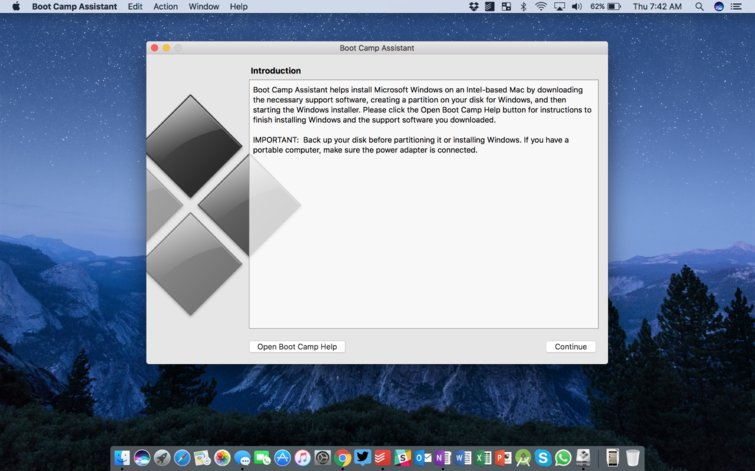Launch iTunes from the dock

[x=302, y=457]
